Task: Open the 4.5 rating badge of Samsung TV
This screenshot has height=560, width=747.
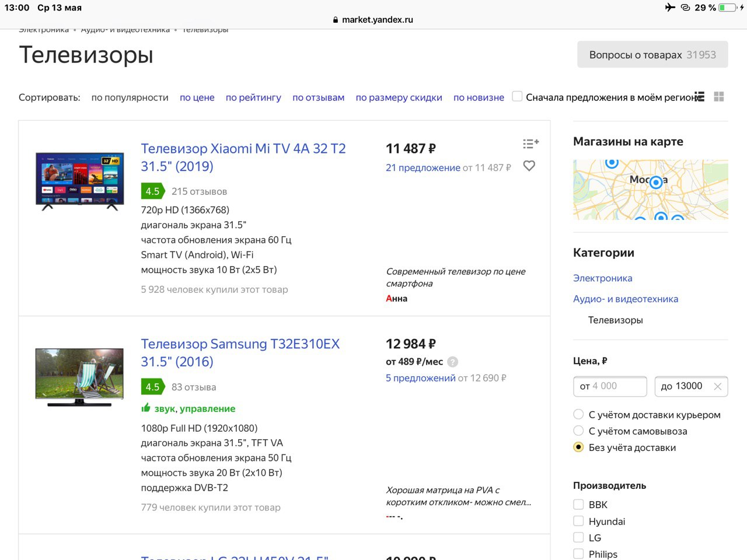Action: [x=153, y=387]
